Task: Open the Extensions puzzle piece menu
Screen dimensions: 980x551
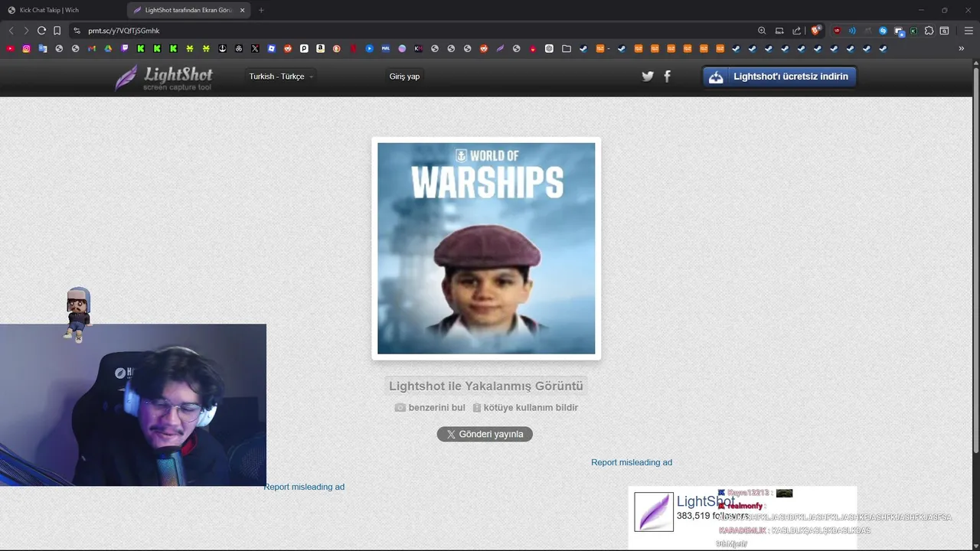Action: pos(929,31)
